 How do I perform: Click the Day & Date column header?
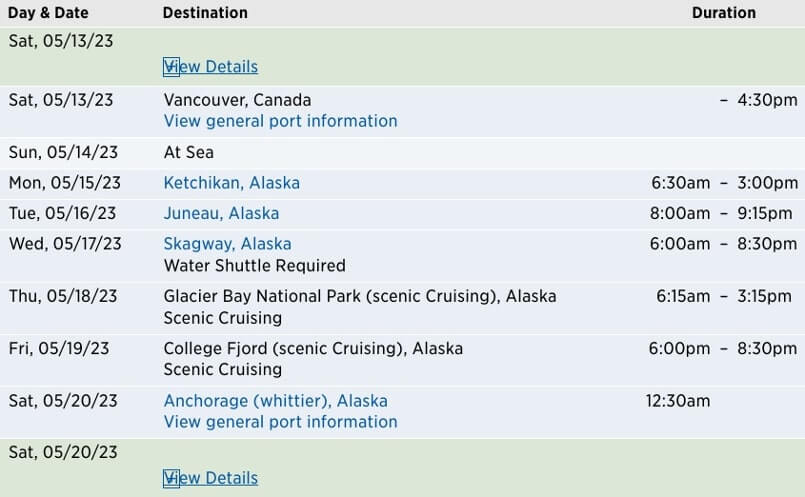tap(48, 13)
